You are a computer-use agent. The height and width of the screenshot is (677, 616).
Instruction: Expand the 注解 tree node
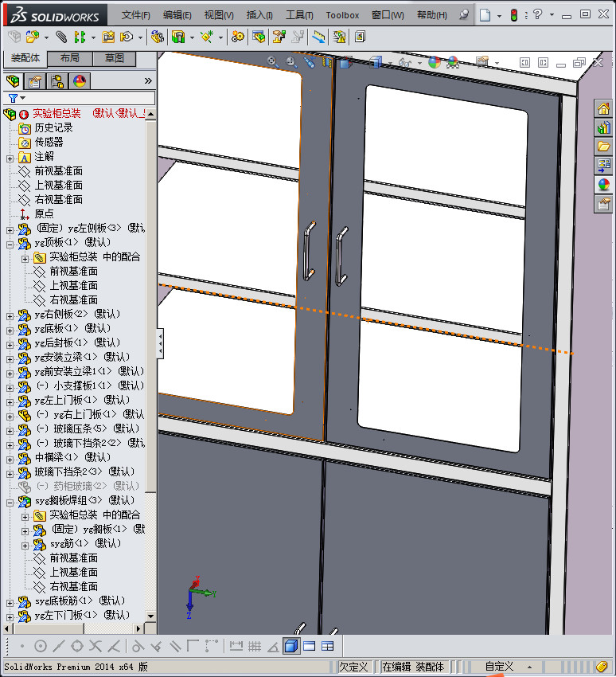[10, 158]
